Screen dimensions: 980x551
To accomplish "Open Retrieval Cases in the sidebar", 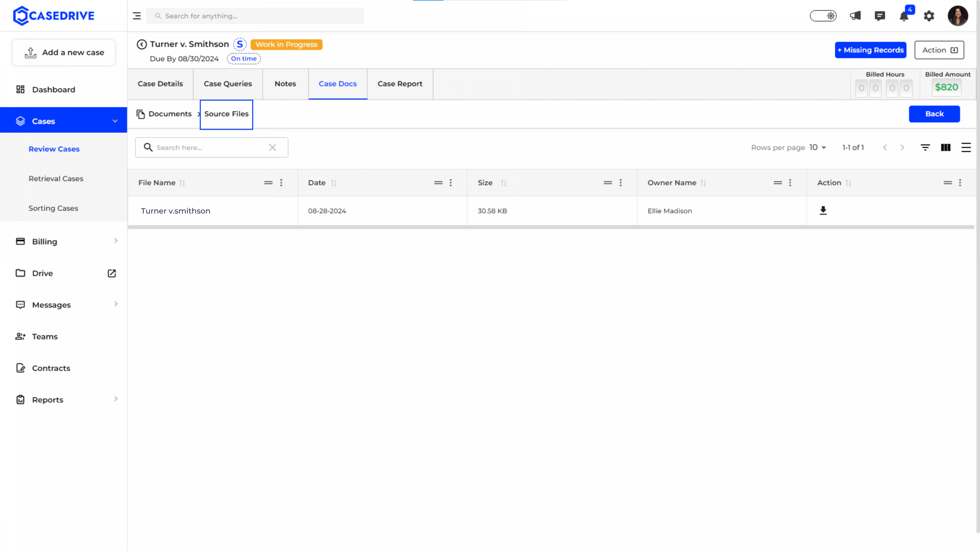I will click(x=56, y=179).
